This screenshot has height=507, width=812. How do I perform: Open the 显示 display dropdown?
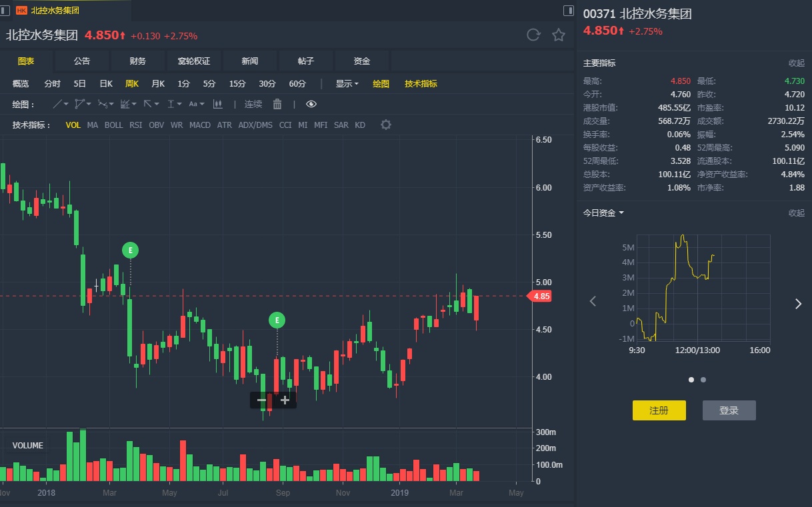[x=347, y=83]
